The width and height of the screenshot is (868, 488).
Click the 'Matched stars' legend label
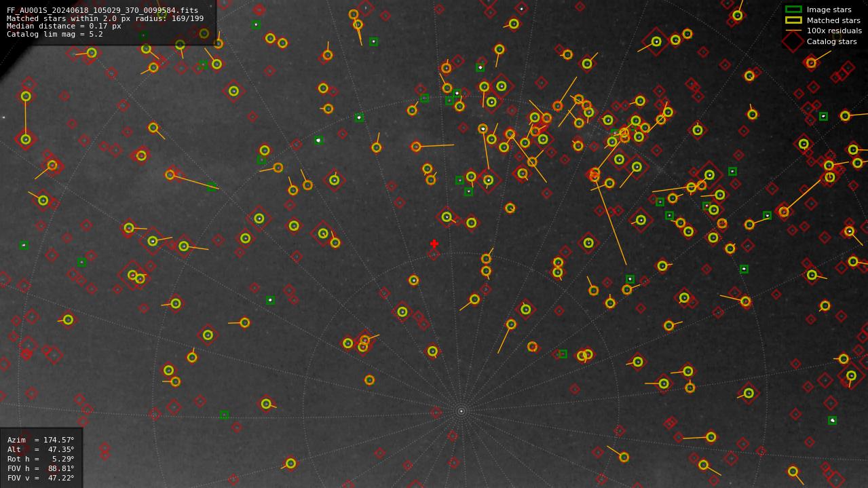point(833,20)
